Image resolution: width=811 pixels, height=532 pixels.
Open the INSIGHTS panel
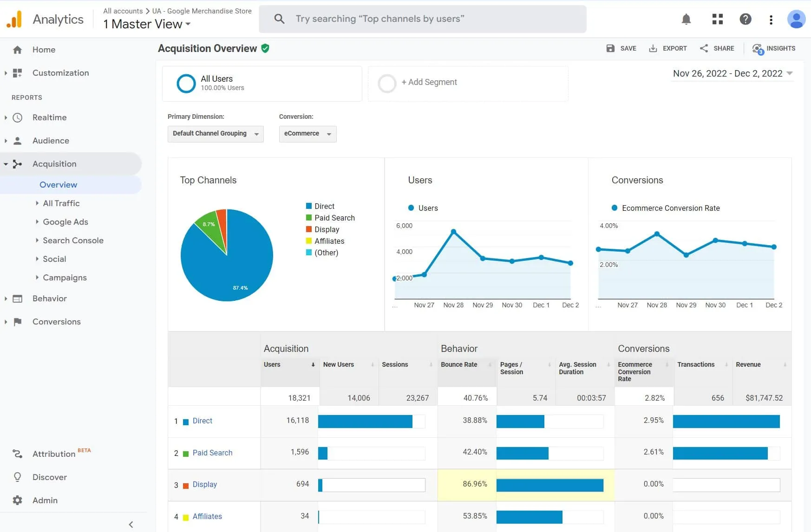coord(773,48)
